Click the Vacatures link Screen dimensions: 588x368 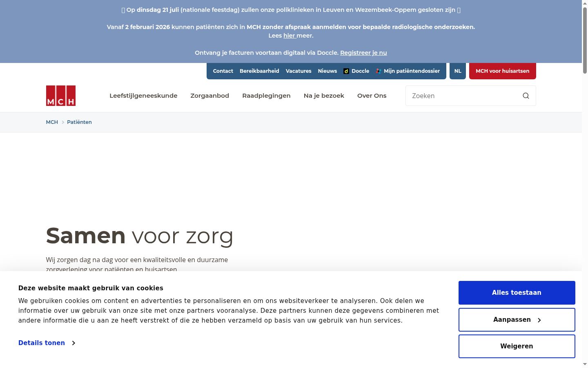click(x=298, y=71)
